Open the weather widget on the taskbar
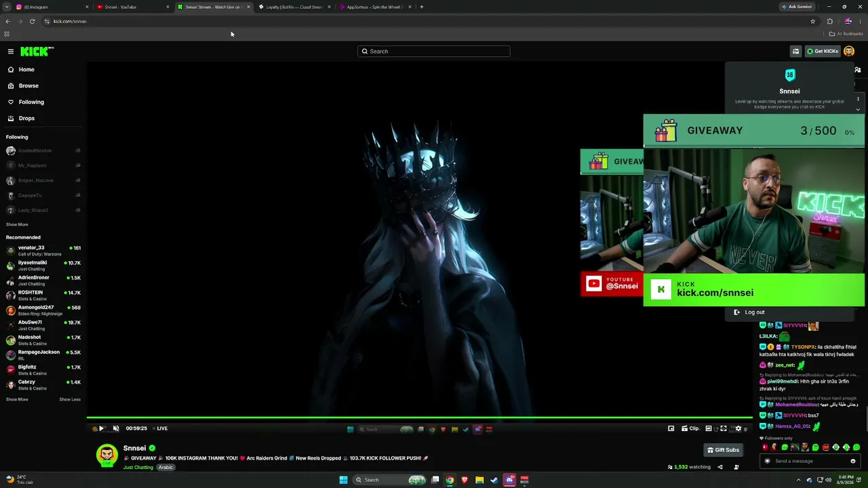This screenshot has height=488, width=868. coord(20,479)
